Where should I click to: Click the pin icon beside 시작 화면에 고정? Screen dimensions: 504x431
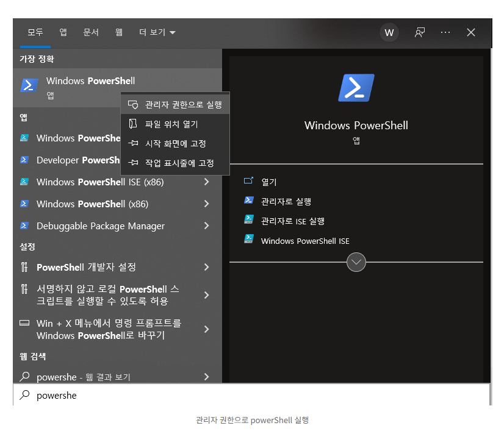click(133, 143)
